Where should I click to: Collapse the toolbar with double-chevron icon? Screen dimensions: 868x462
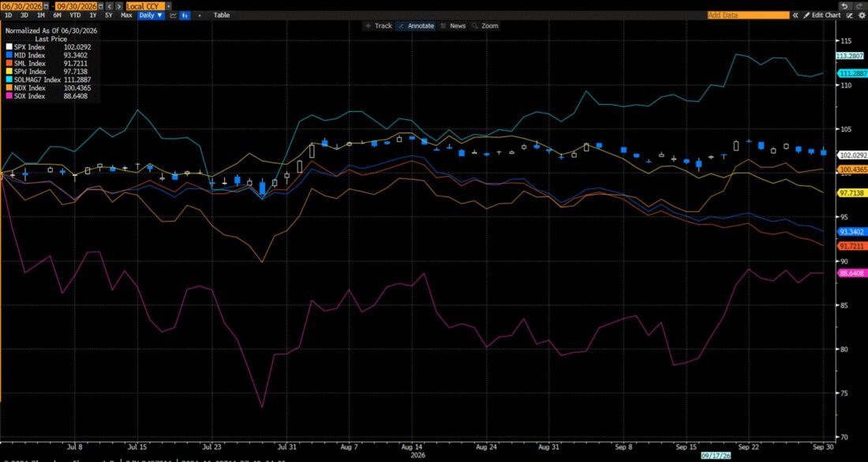[x=795, y=16]
